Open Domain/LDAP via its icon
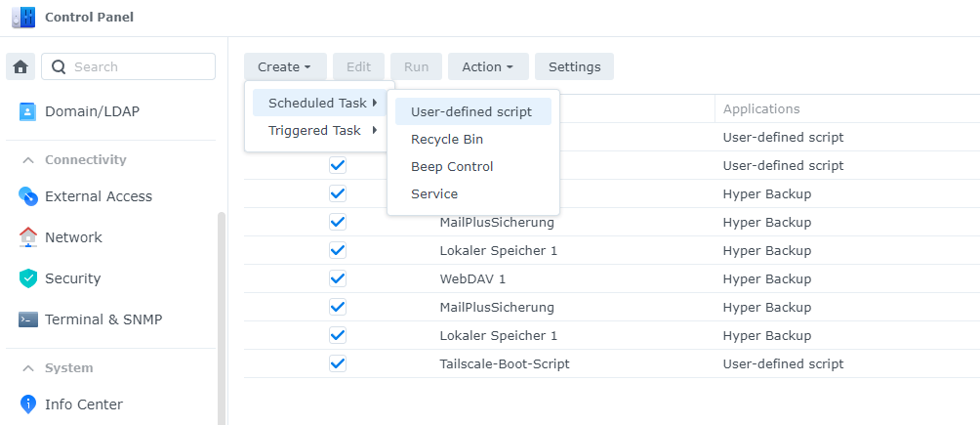 (28, 111)
